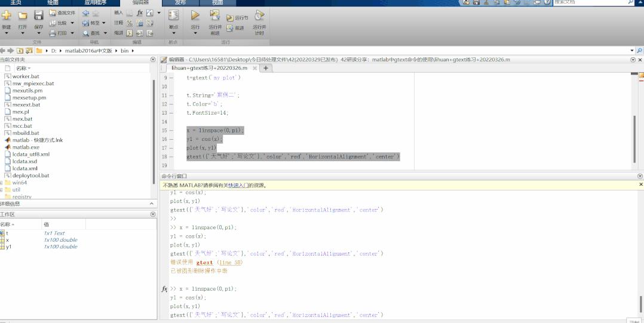This screenshot has width=644, height=323.
Task: Toggle breakpoint dash on line 11
Action: (171, 95)
